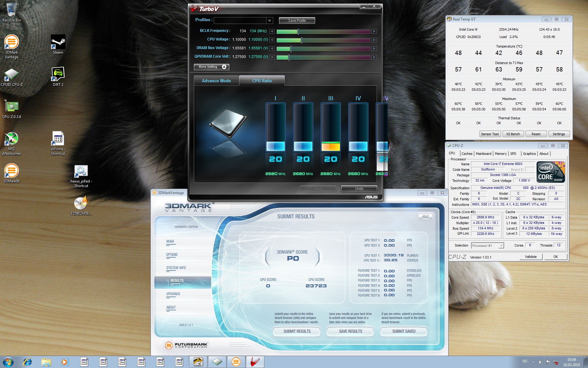
Task: Switch to Real Temp taskbar button
Action: click(x=198, y=362)
